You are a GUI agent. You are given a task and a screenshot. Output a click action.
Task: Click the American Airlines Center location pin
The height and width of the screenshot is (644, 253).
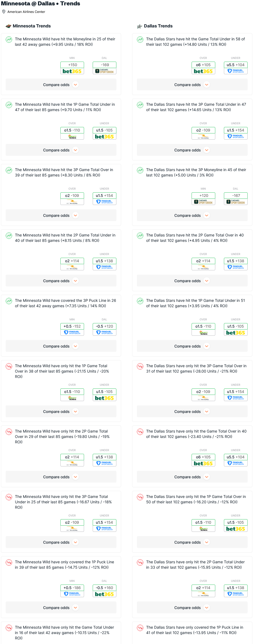pyautogui.click(x=4, y=12)
